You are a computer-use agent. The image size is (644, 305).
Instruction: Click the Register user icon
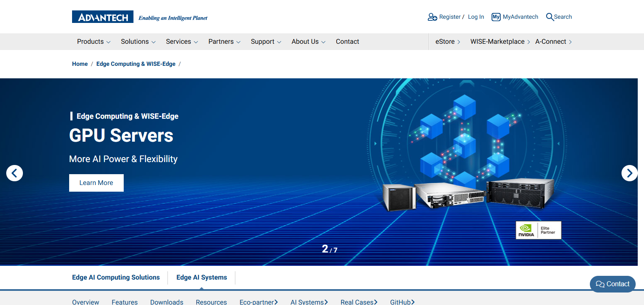(432, 17)
